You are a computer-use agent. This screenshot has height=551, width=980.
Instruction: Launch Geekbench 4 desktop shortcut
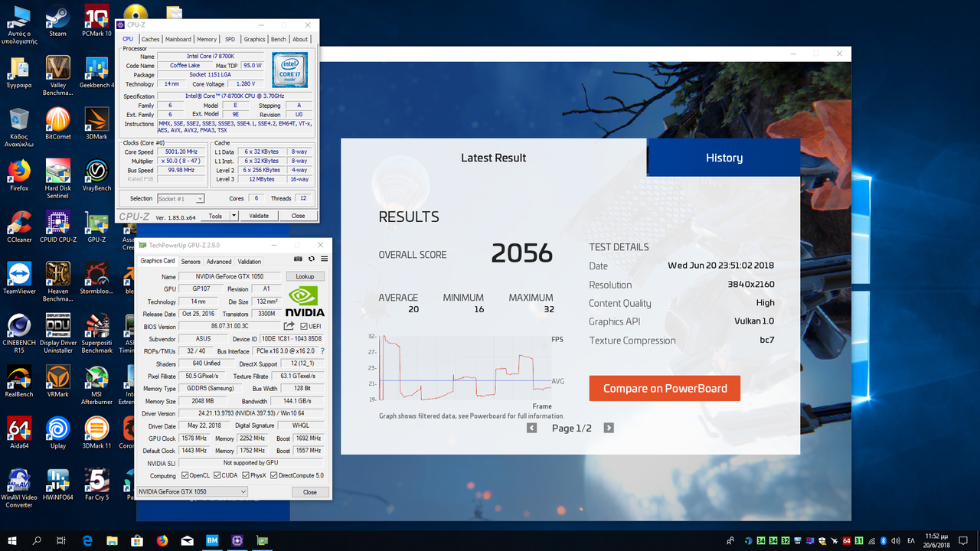[96, 71]
